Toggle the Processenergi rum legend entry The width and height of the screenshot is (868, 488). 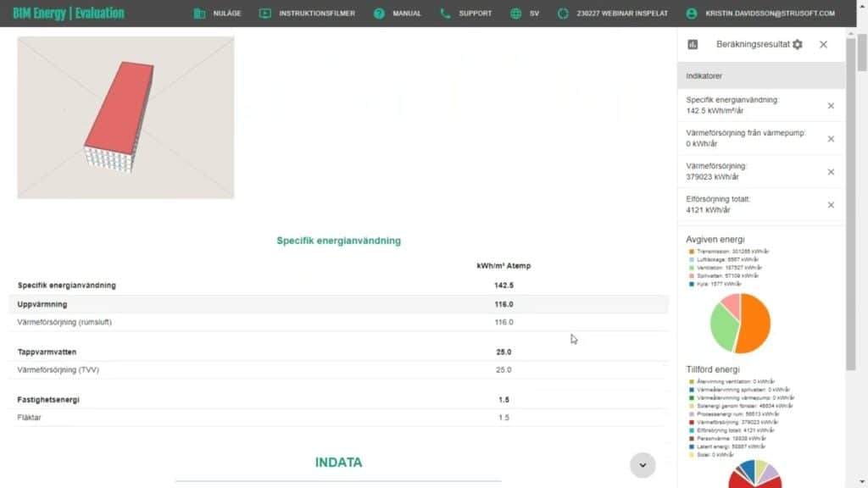point(733,414)
